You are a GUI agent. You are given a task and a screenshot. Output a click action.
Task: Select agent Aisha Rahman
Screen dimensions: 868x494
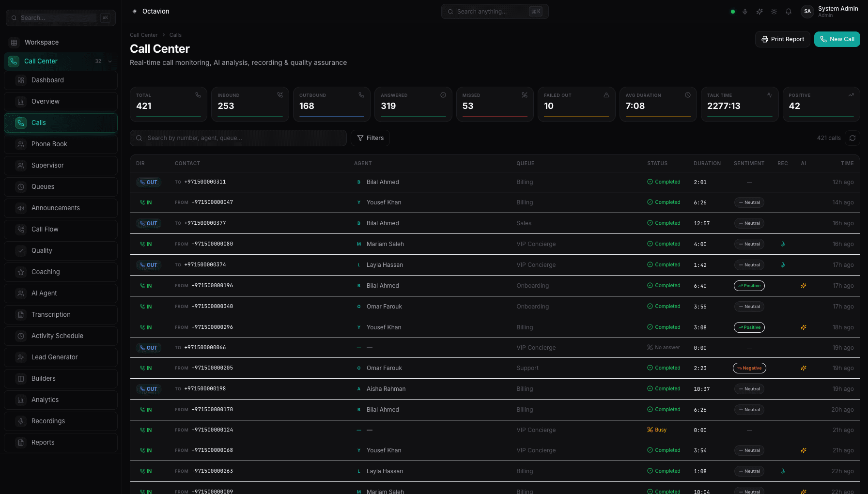tap(386, 389)
